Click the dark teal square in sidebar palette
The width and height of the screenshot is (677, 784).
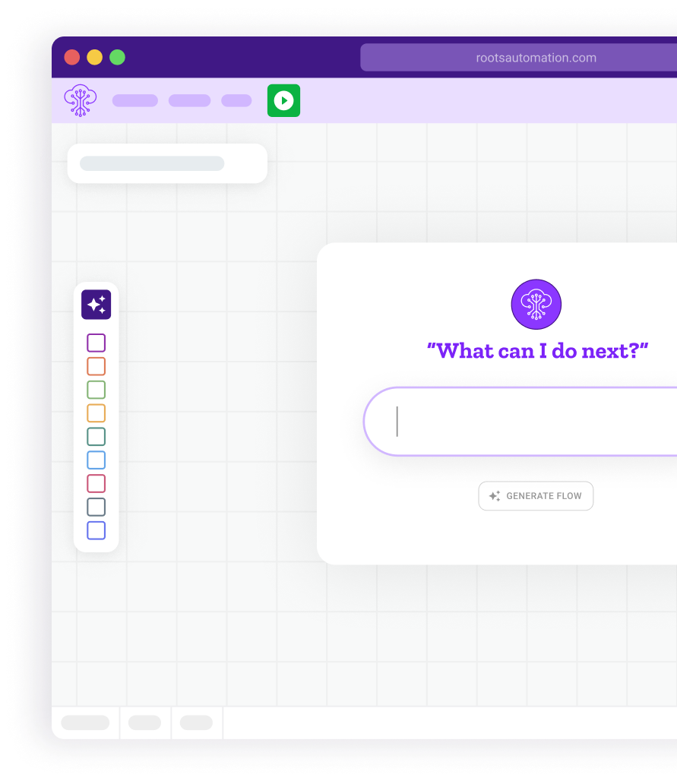(x=96, y=437)
